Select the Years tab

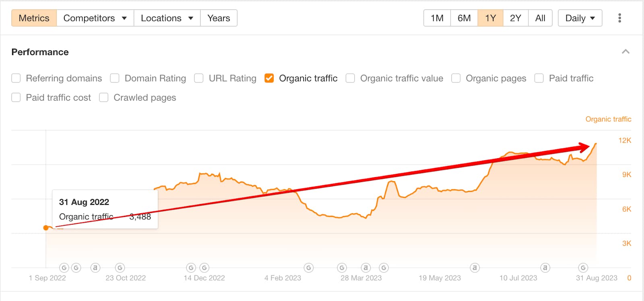click(219, 18)
